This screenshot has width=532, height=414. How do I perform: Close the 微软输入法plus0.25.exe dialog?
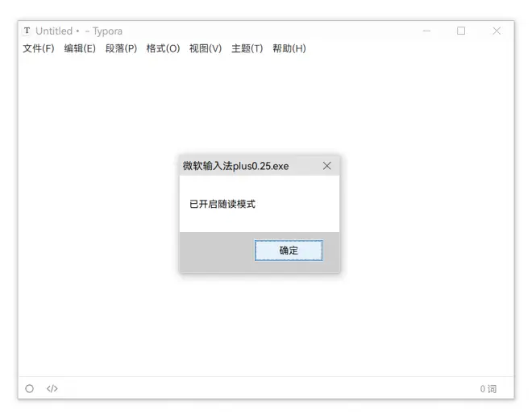coord(327,166)
